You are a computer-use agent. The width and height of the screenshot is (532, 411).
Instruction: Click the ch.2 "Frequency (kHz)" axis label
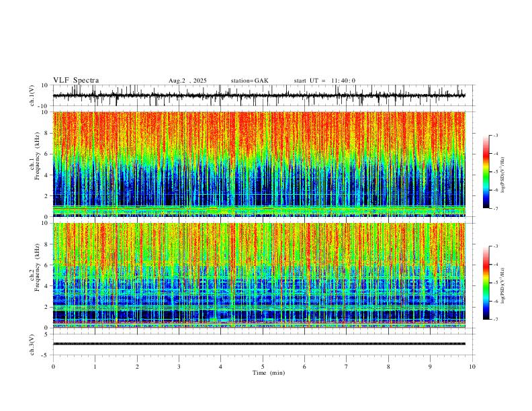point(36,267)
